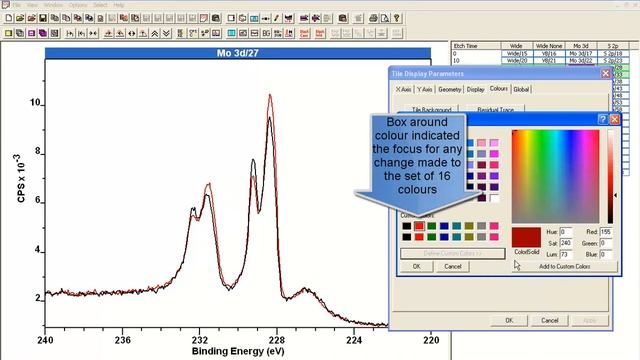Click the Etch Time column header

point(476,46)
